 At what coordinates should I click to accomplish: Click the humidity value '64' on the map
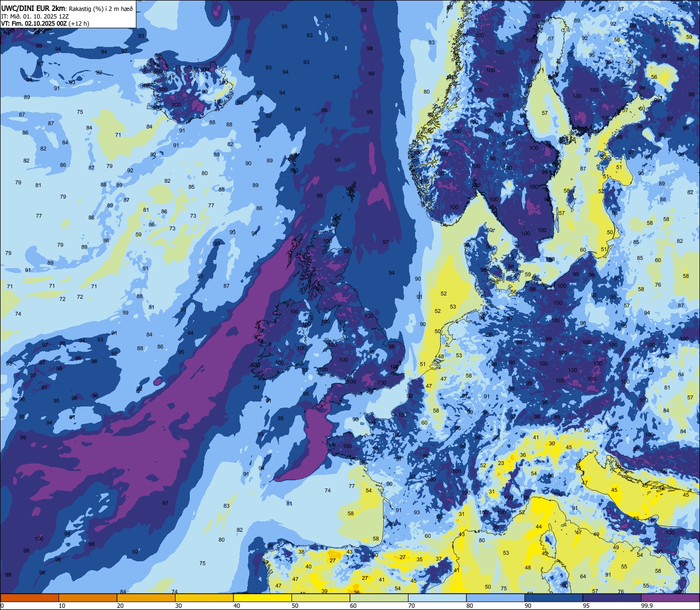coord(583,576)
